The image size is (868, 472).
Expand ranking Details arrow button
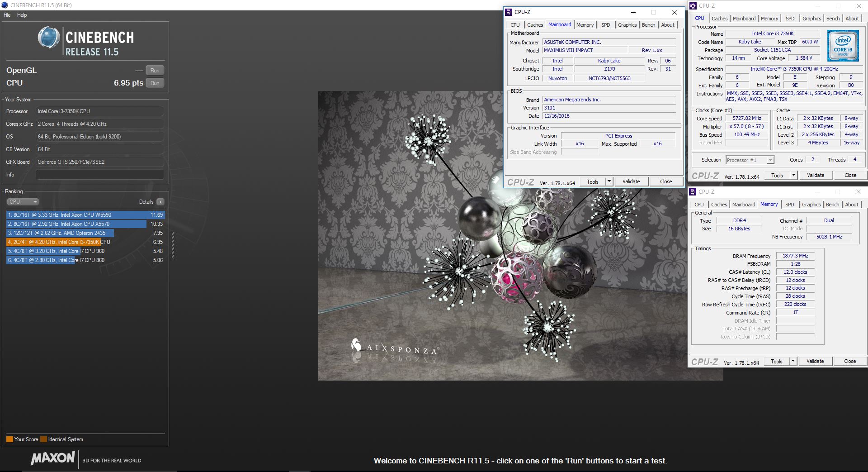160,202
